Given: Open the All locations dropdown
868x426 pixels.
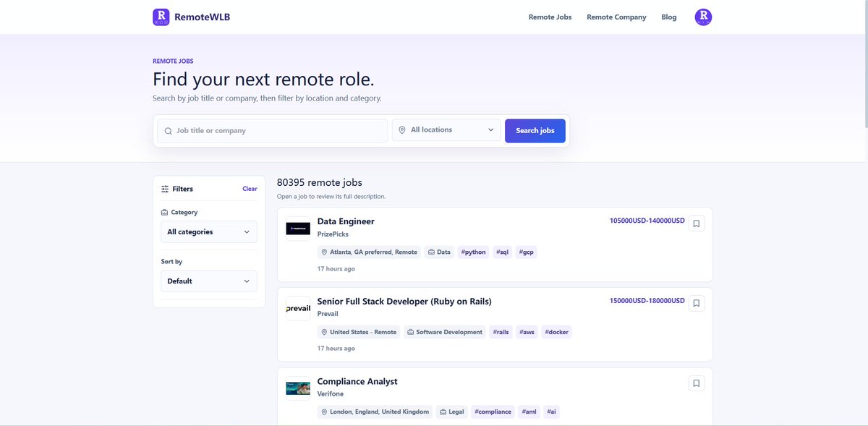Looking at the screenshot, I should (446, 130).
